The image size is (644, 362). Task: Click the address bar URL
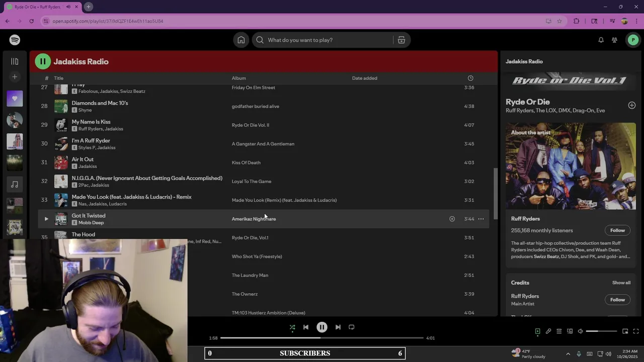[108, 21]
